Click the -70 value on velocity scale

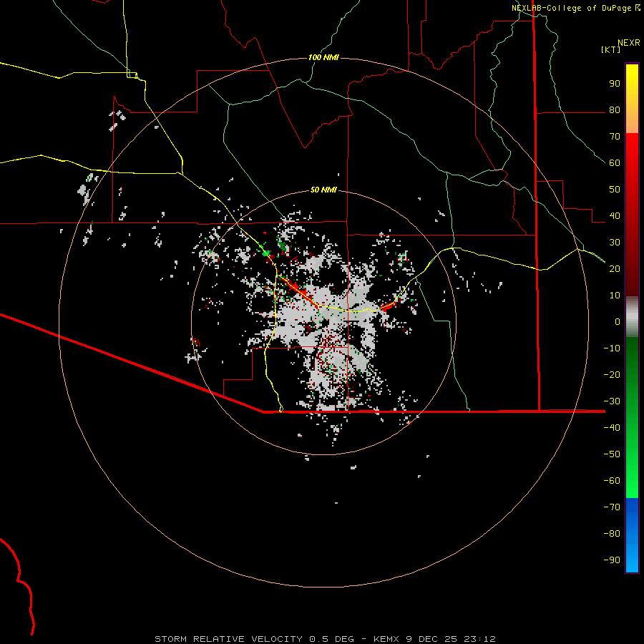[612, 507]
